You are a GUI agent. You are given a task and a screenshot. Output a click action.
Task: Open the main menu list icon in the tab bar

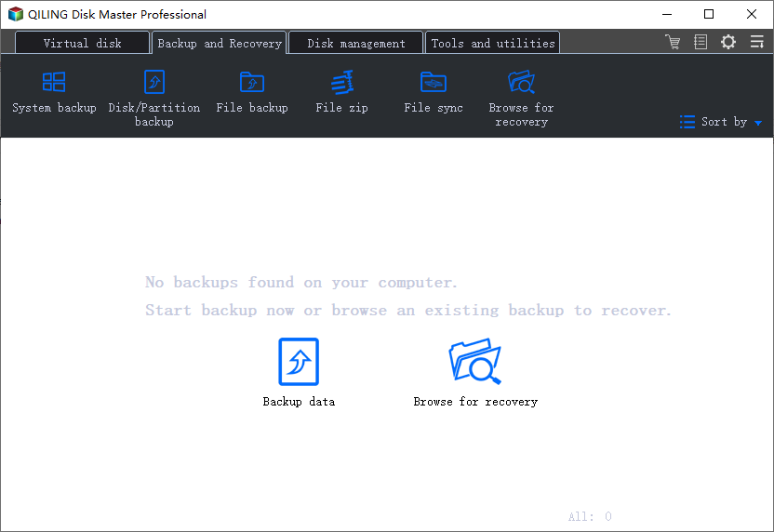pos(755,42)
